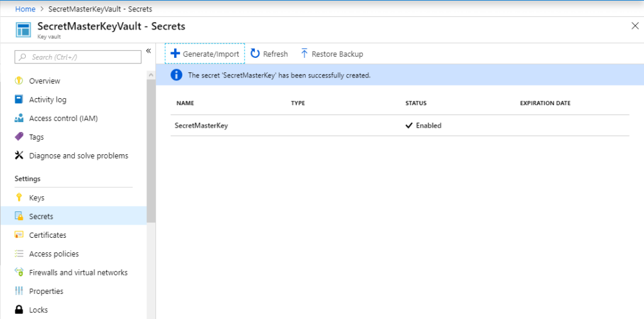Click the TYPE column header

297,103
